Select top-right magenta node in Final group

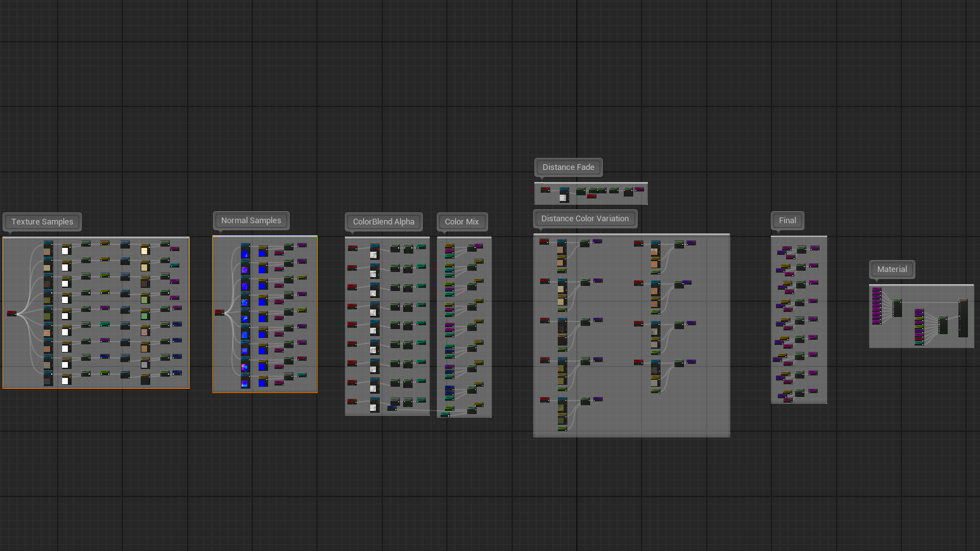point(814,248)
